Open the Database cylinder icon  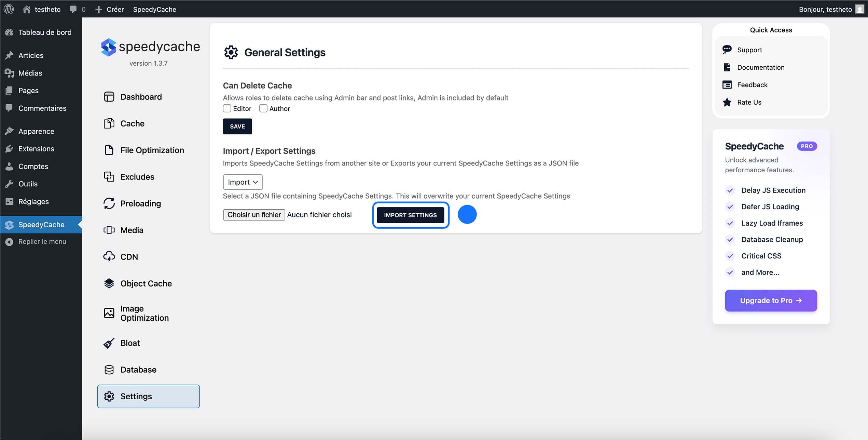(109, 370)
